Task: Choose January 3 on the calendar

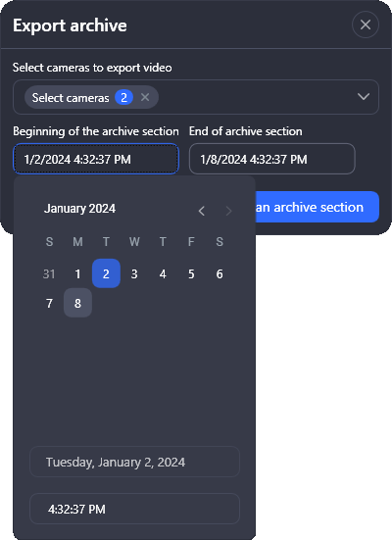Action: click(x=134, y=273)
